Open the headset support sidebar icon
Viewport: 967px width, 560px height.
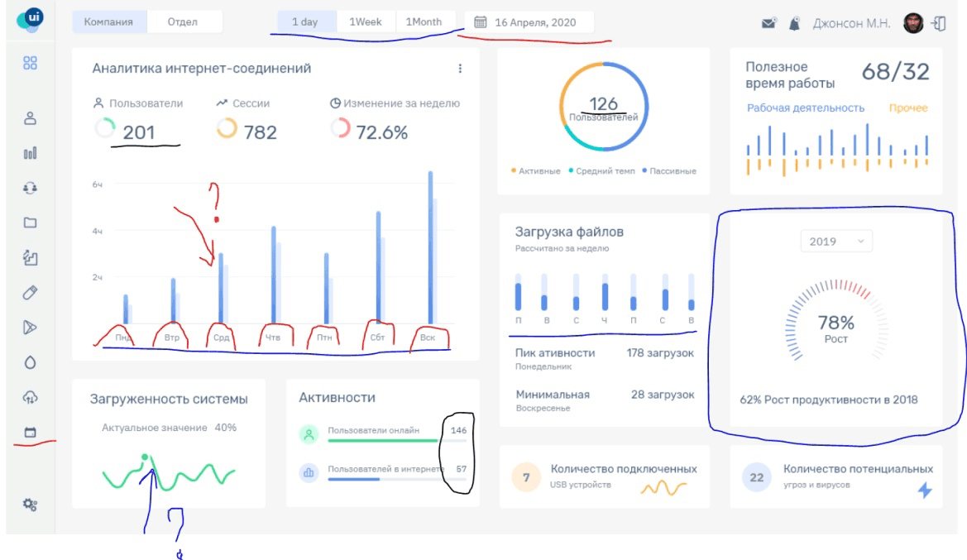31,188
